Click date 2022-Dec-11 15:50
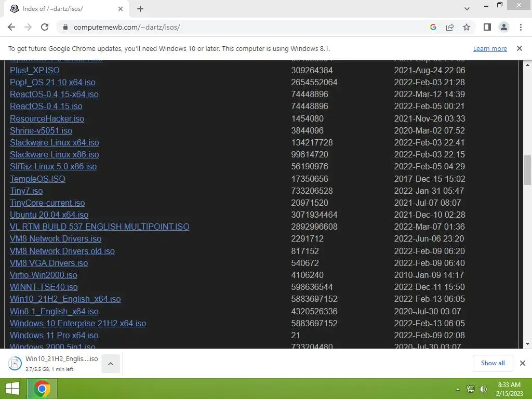Screen dimensions: 532x399 (x=429, y=287)
